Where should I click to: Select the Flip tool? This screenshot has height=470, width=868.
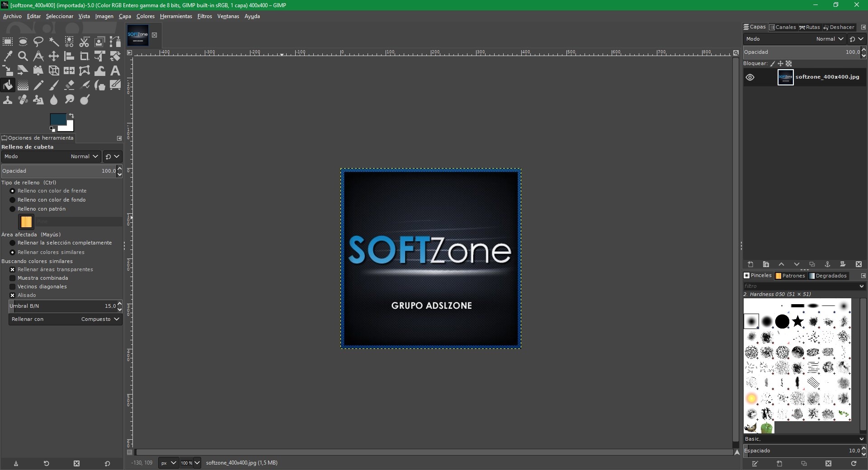[69, 71]
